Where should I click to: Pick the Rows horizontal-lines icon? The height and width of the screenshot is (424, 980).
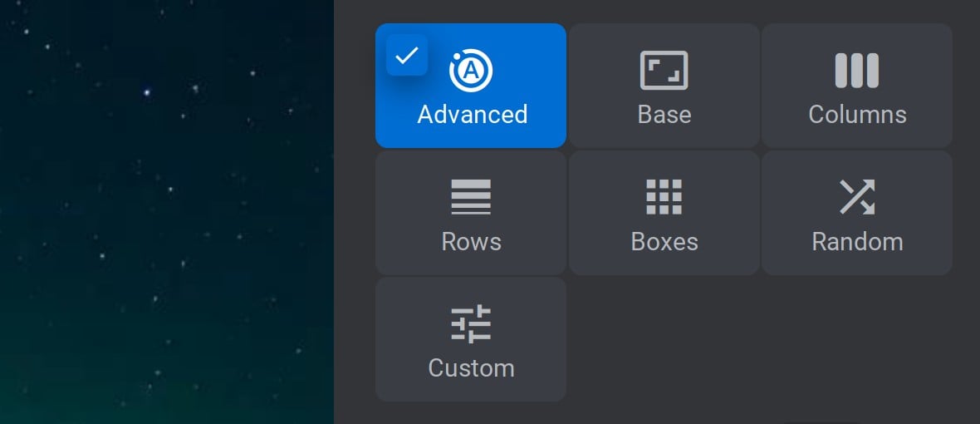point(471,197)
